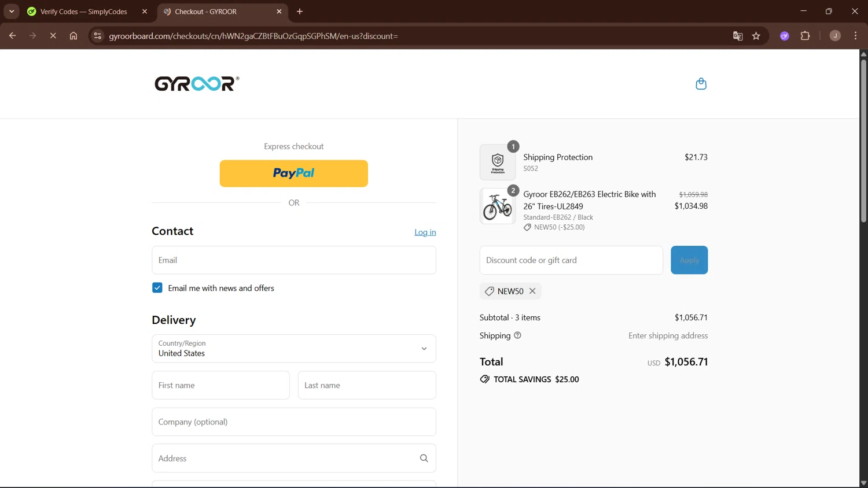Stop loading the page
Viewport: 868px width, 488px height.
[53, 36]
